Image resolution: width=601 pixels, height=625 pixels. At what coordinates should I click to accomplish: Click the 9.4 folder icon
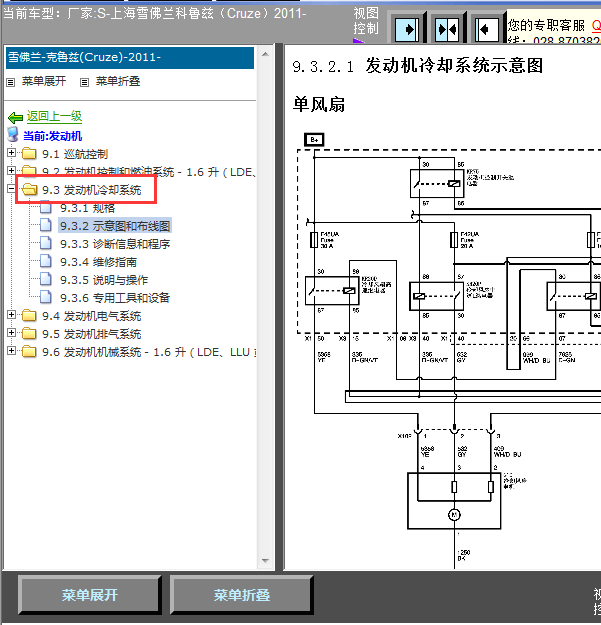(29, 315)
